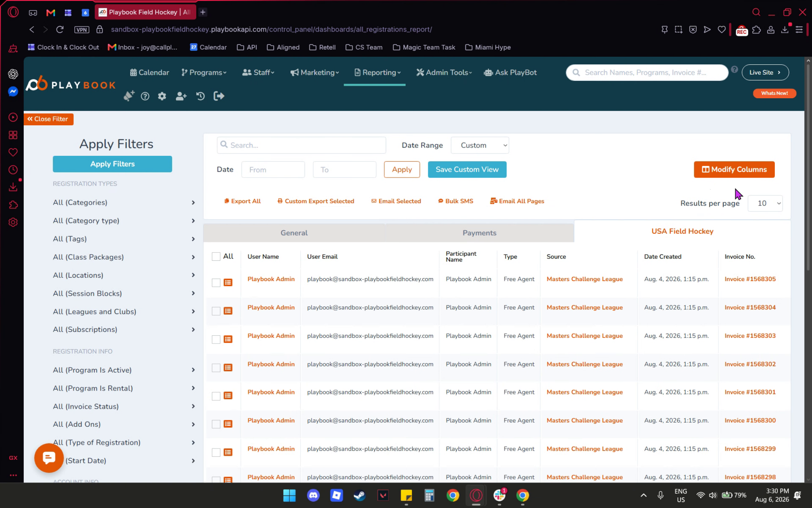The height and width of the screenshot is (508, 812).
Task: Expand the All (Locations) filter
Action: pyautogui.click(x=124, y=275)
